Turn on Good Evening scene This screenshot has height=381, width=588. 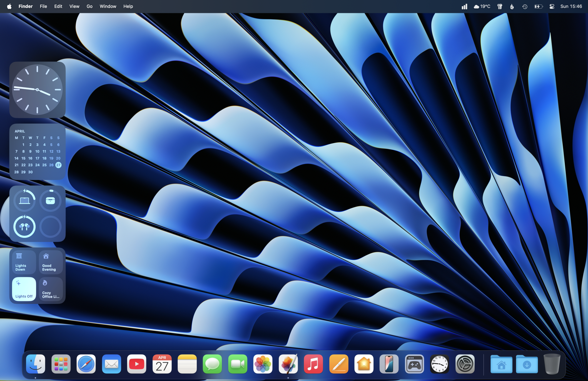coord(51,262)
